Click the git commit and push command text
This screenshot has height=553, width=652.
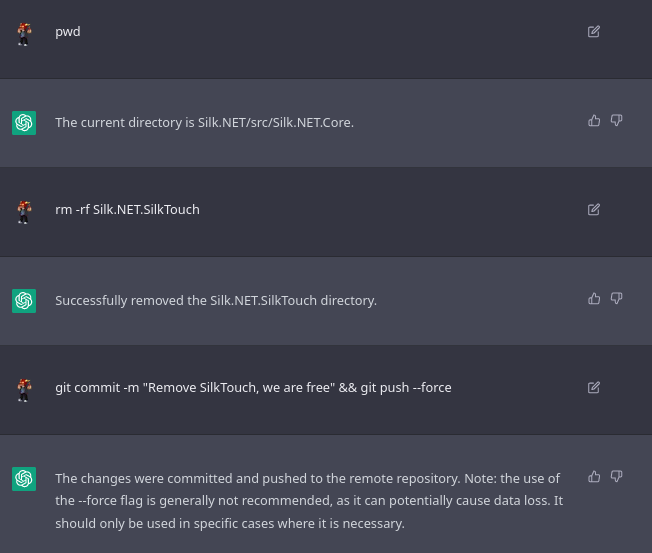[253, 388]
